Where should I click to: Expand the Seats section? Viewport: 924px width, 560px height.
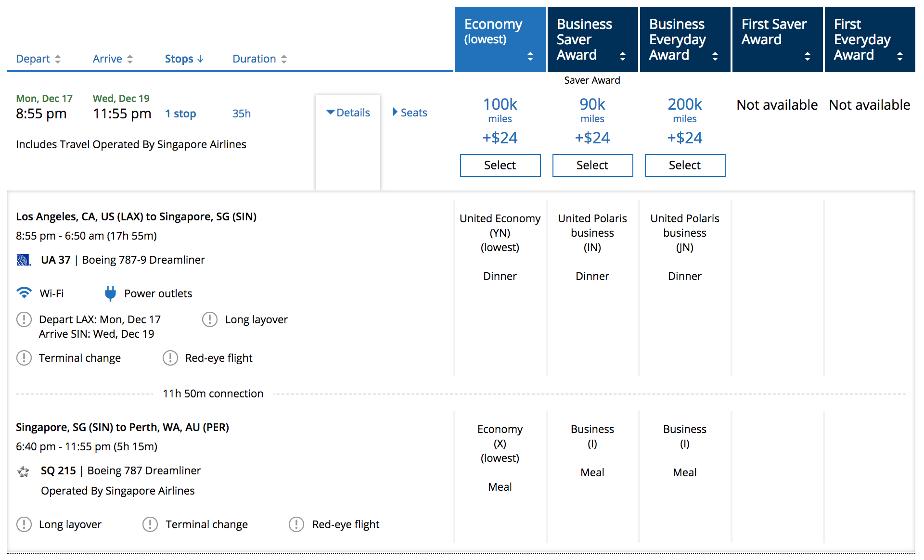click(410, 113)
